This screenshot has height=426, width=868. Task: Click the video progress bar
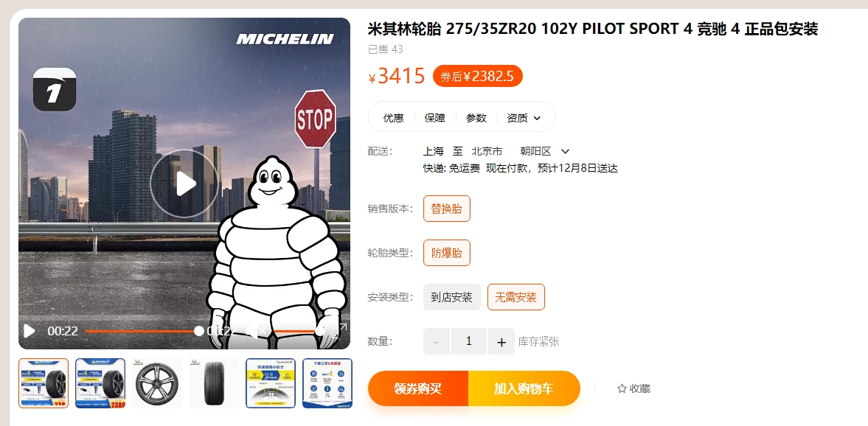tap(142, 331)
